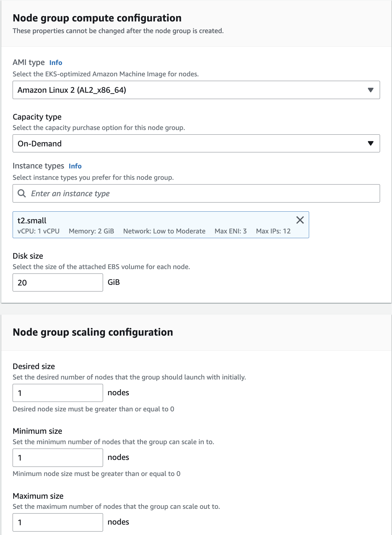Click the 'Network: Low to Moderate' text

point(164,231)
